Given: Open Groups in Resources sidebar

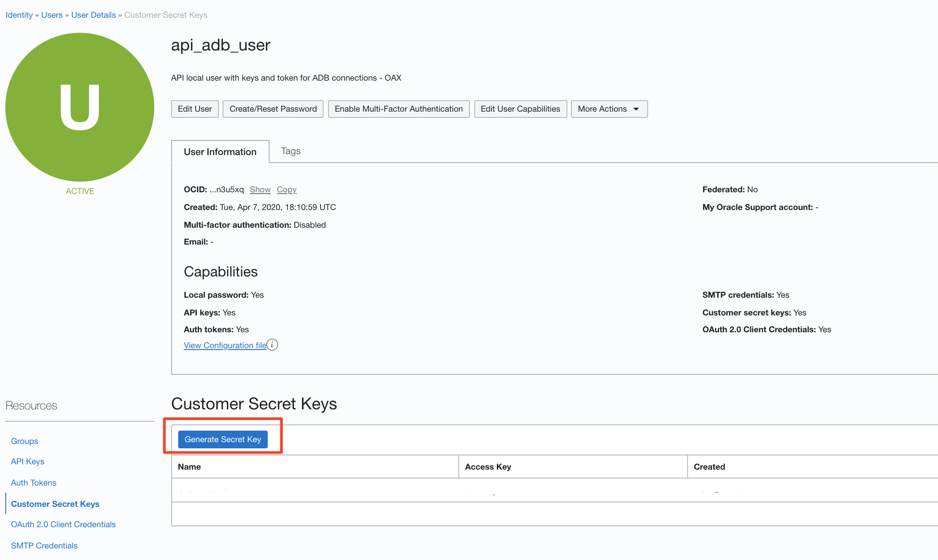Looking at the screenshot, I should coord(24,441).
